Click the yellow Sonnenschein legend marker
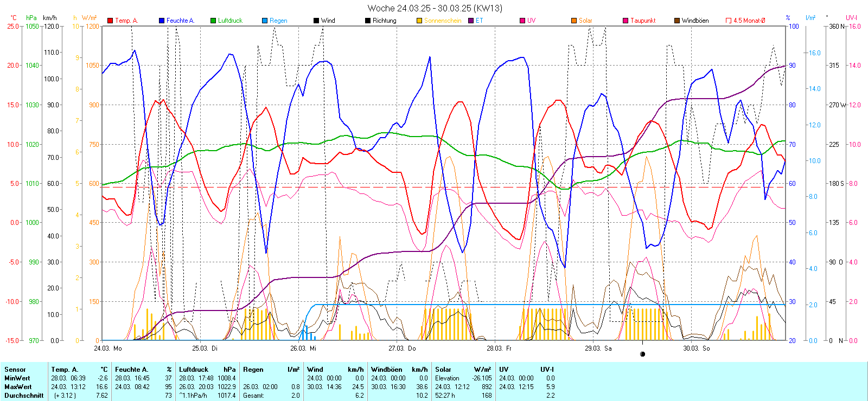This screenshot has height=401, width=868. [x=419, y=21]
